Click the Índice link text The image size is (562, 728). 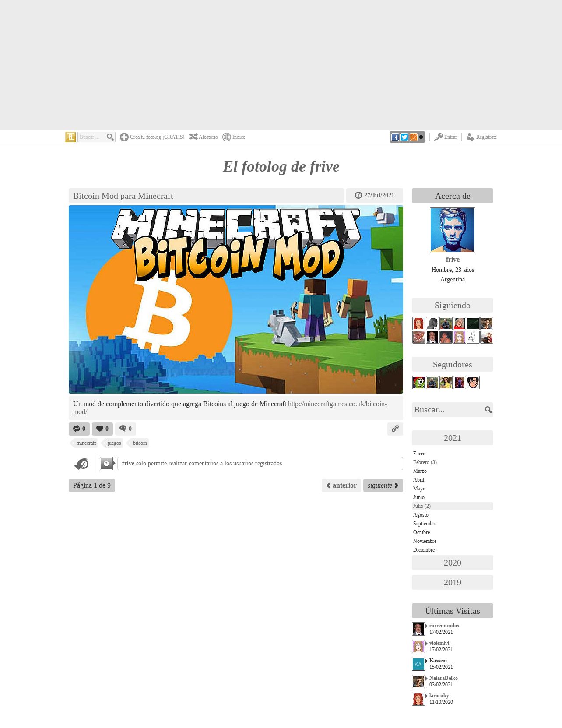pos(239,137)
